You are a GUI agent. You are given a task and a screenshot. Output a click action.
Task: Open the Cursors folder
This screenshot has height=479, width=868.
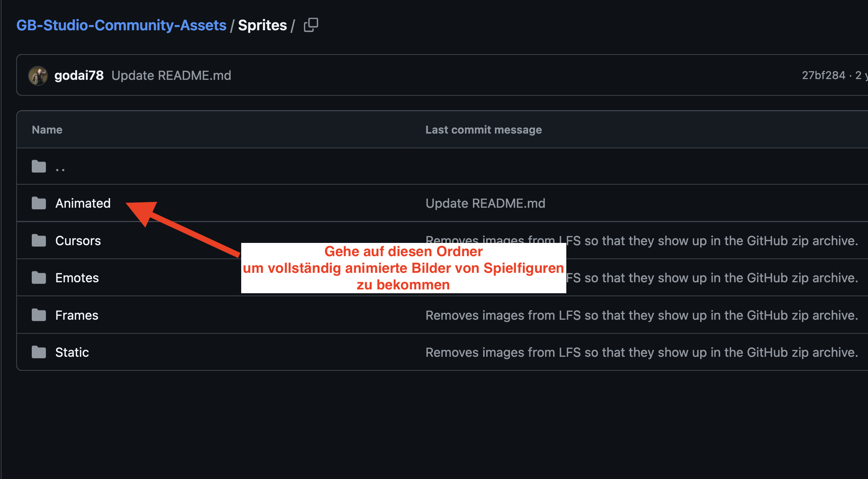pyautogui.click(x=78, y=241)
